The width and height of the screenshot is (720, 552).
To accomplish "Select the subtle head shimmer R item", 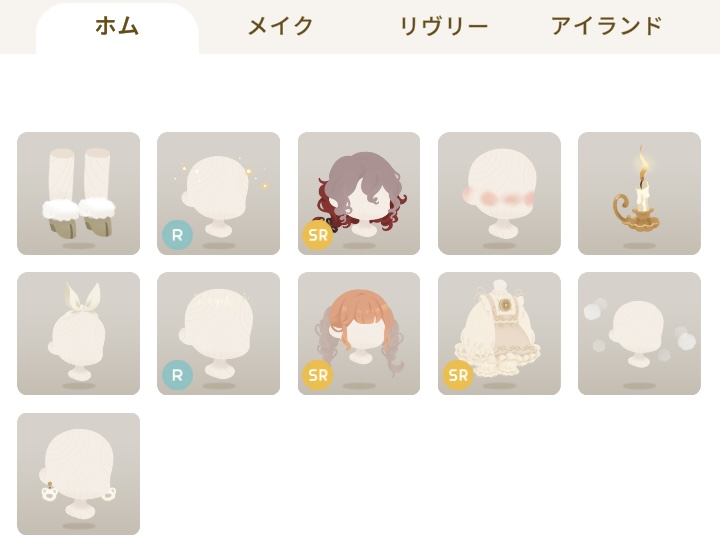I will click(219, 333).
